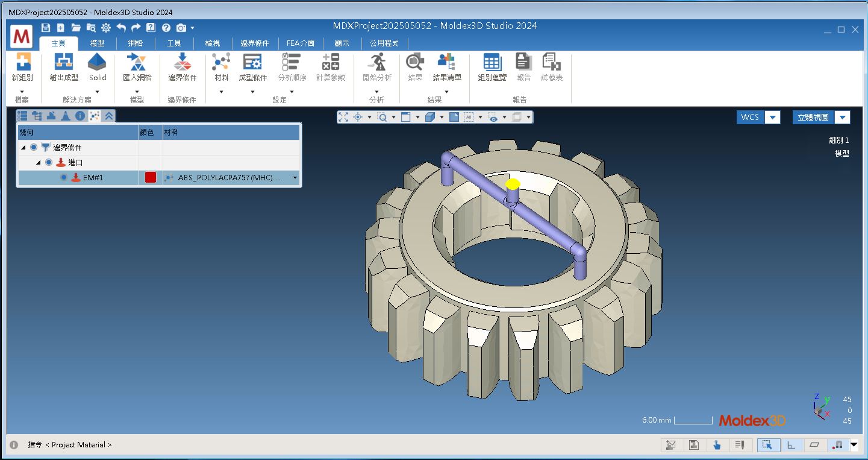Redo the last action
868x460 pixels.
tap(136, 28)
